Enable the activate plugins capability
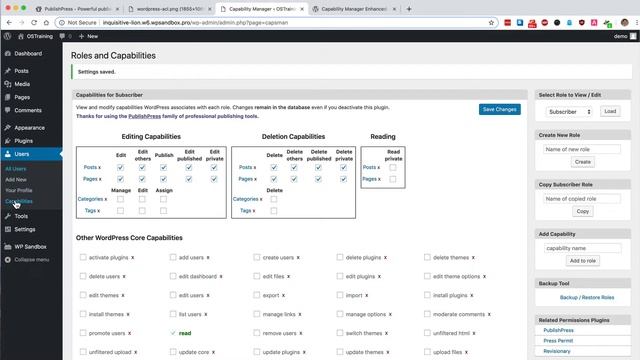Image resolution: width=640 pixels, height=360 pixels. 83,258
